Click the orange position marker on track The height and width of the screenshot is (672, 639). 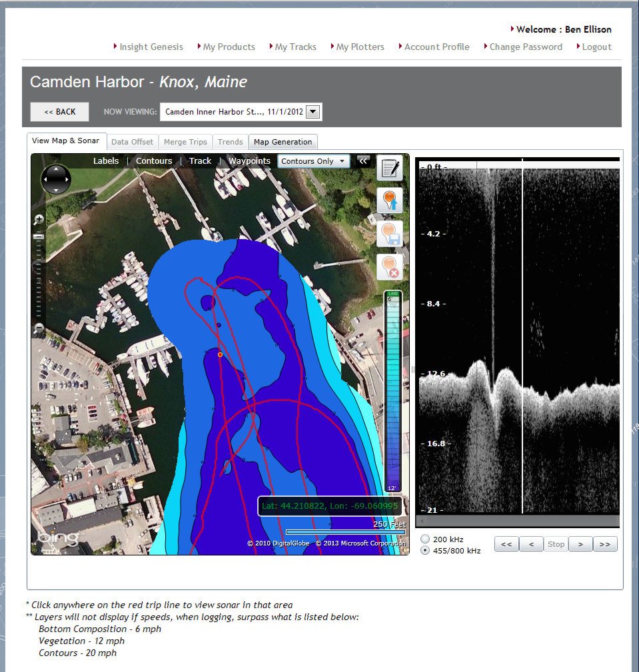point(220,354)
